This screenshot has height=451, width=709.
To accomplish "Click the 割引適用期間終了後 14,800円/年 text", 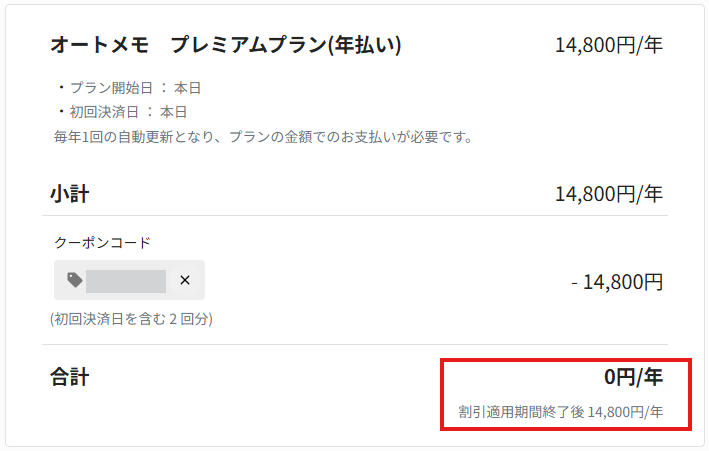I will [561, 412].
